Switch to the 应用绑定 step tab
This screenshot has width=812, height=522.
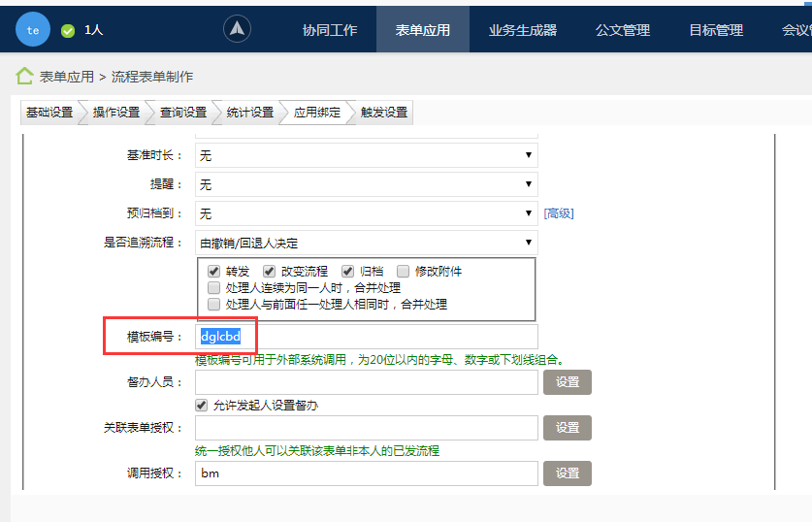[x=317, y=113]
